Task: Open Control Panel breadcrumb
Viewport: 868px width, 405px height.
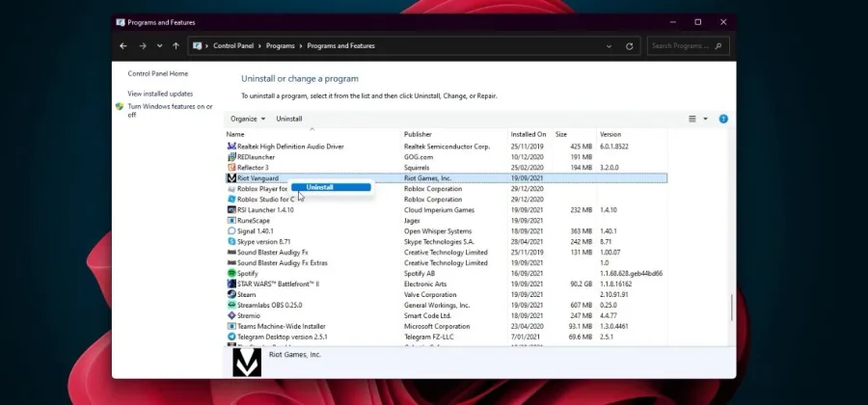Action: tap(233, 46)
